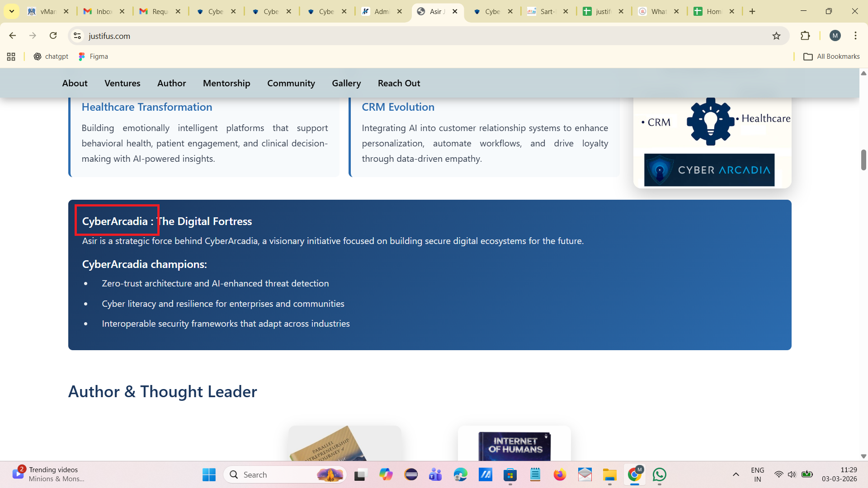Open Microsoft Edge from the taskbar

click(x=460, y=474)
